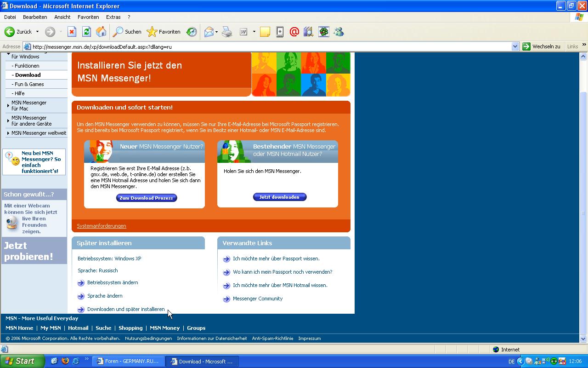
Task: Click Neu bei MSN Messenger help box
Action: click(x=34, y=162)
